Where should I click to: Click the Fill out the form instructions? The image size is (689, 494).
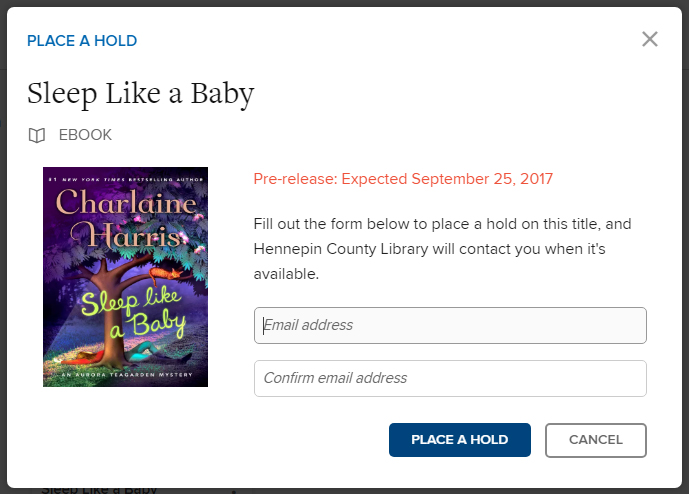coord(442,249)
